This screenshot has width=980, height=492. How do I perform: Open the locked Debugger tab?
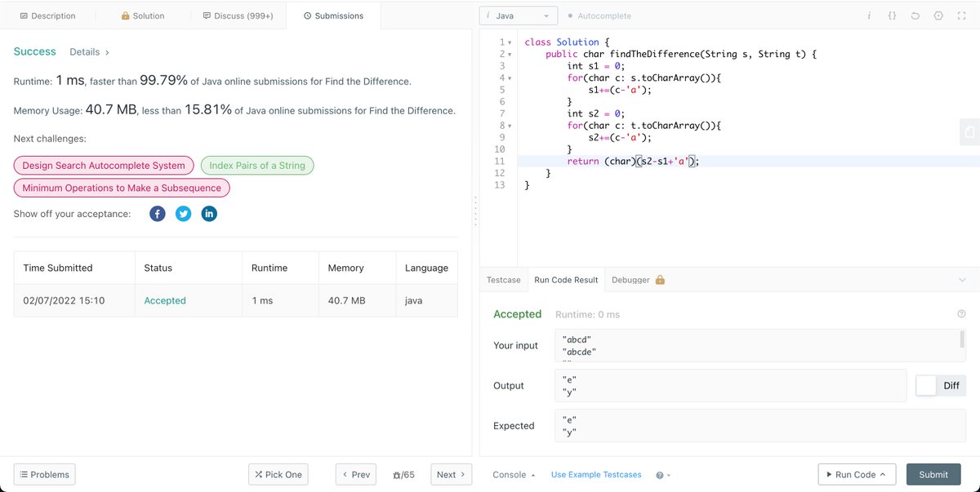tap(638, 280)
